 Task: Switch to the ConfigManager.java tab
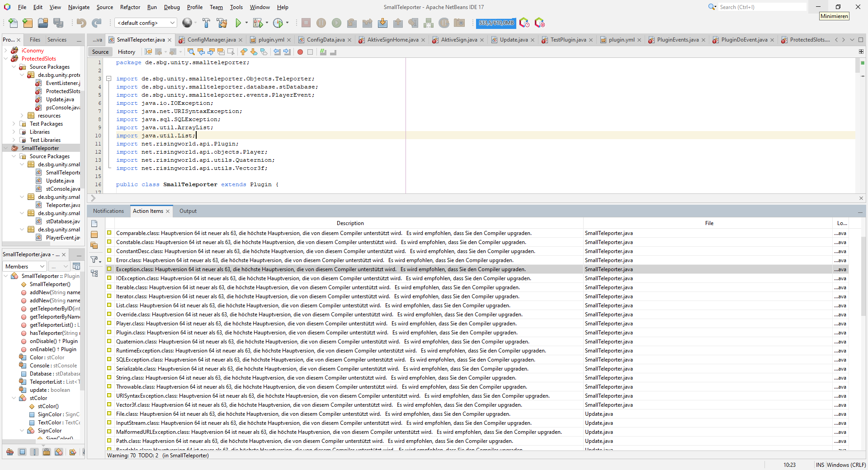(x=211, y=40)
